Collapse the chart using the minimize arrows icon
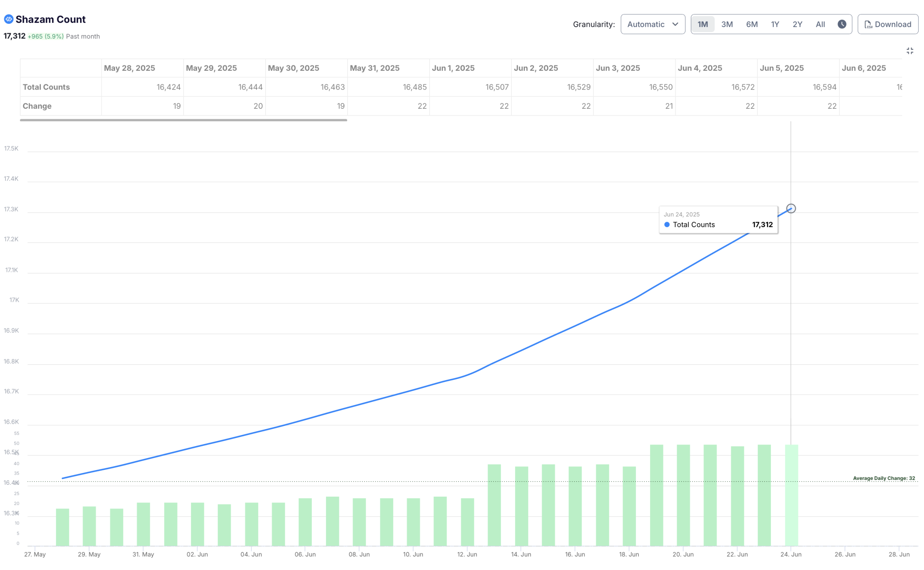Viewport: 924px width, 570px height. coord(909,51)
